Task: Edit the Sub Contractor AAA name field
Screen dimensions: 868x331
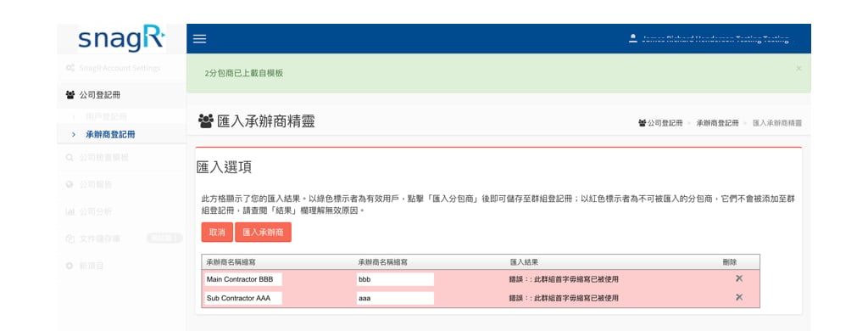Action: click(x=243, y=298)
